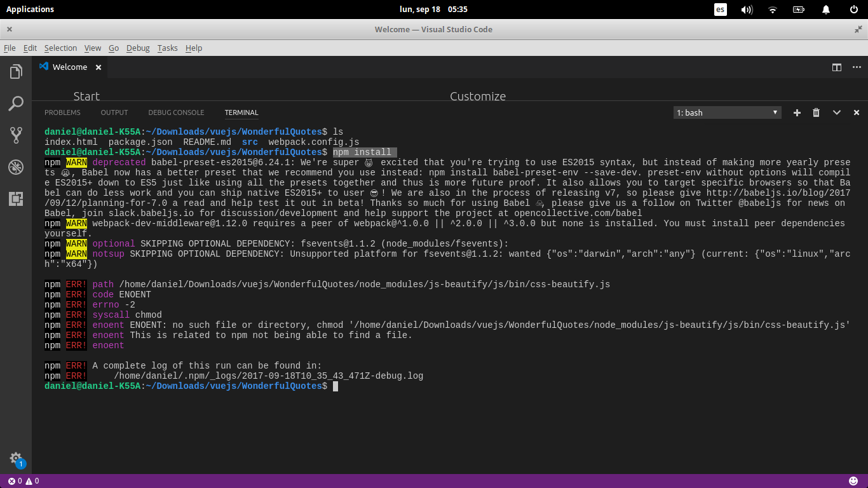Open the Tasks menu
868x488 pixels.
168,48
